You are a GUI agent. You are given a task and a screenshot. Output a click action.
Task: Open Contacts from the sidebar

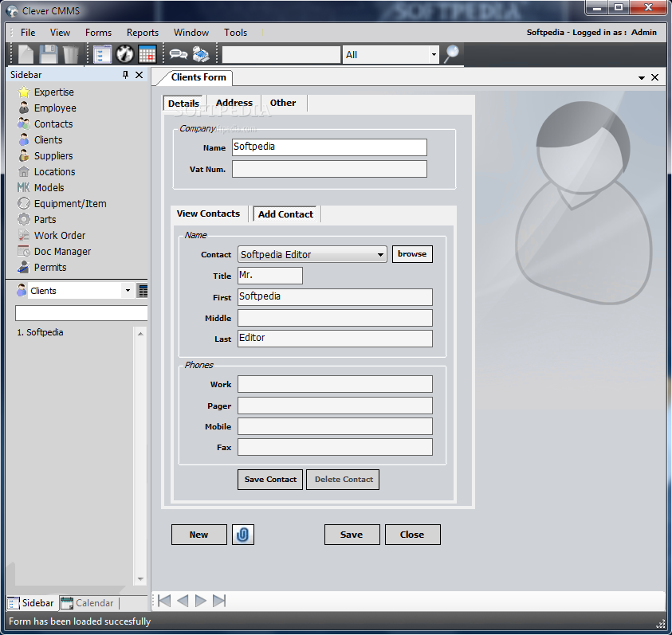[x=53, y=123]
